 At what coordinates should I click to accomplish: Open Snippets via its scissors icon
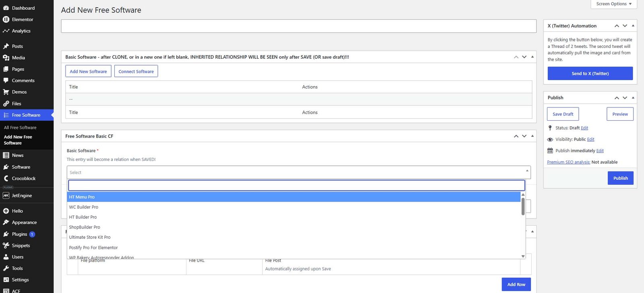tap(6, 246)
